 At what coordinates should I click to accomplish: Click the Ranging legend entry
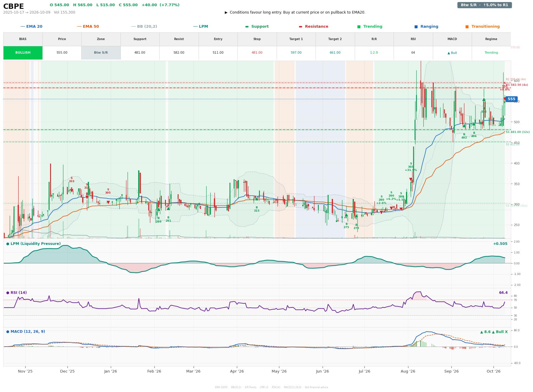tap(426, 27)
